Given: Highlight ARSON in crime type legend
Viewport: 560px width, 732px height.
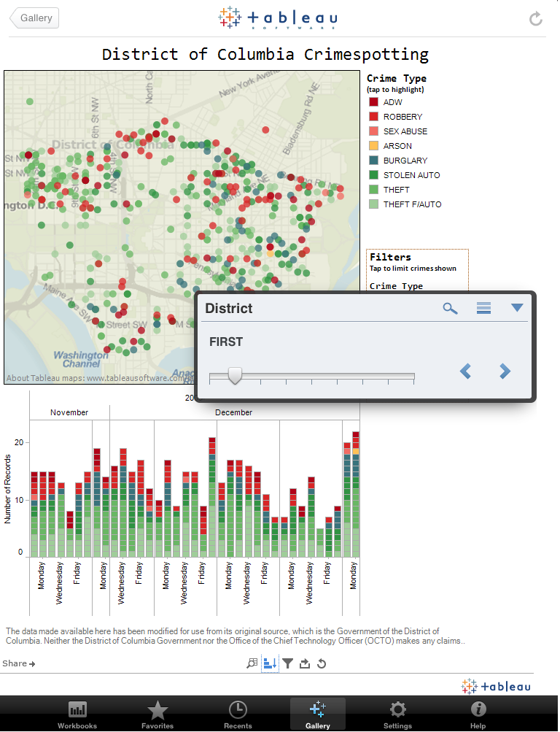Looking at the screenshot, I should [x=397, y=146].
